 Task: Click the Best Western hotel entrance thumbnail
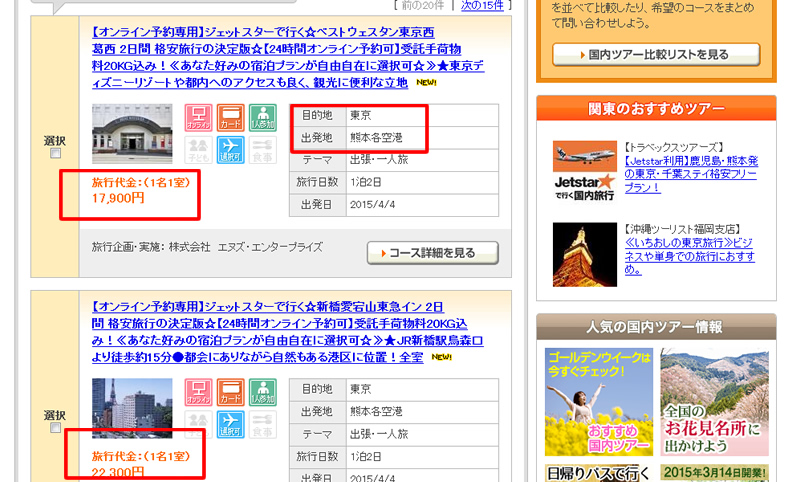pyautogui.click(x=132, y=134)
